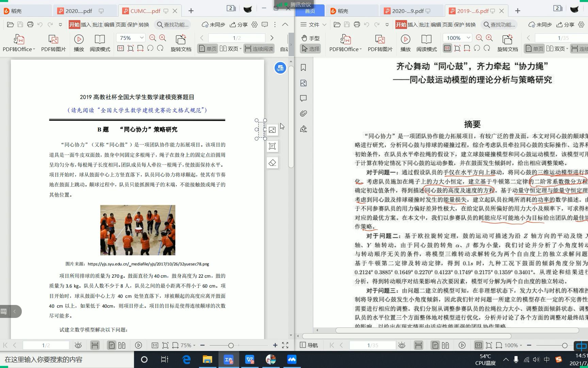Click 旋转文档 in left window
The width and height of the screenshot is (588, 368).
tap(181, 43)
